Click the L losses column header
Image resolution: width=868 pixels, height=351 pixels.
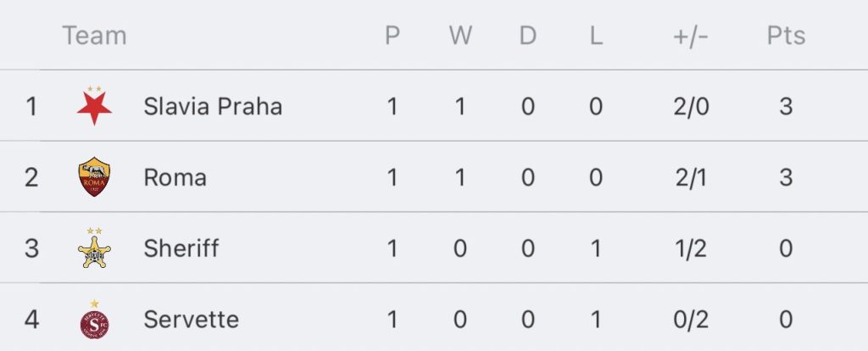[x=596, y=36]
